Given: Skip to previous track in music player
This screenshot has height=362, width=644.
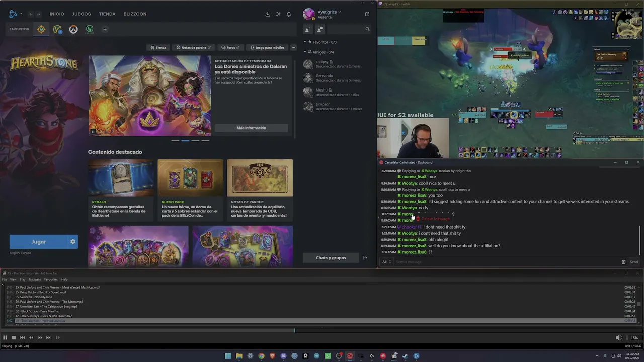Looking at the screenshot, I should pos(22,338).
